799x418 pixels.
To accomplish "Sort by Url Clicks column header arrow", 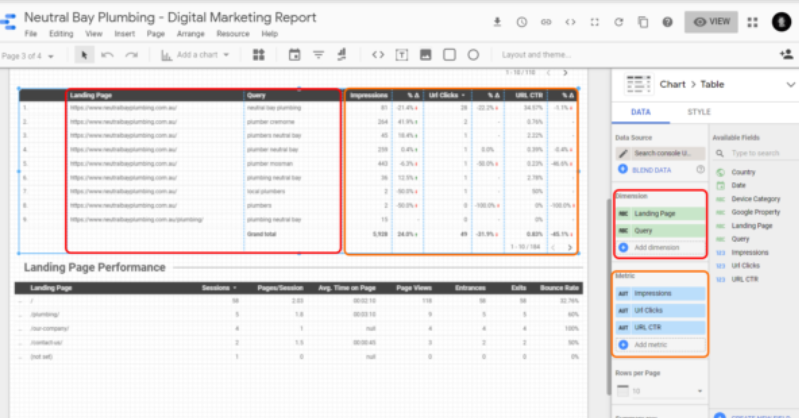I will 463,95.
